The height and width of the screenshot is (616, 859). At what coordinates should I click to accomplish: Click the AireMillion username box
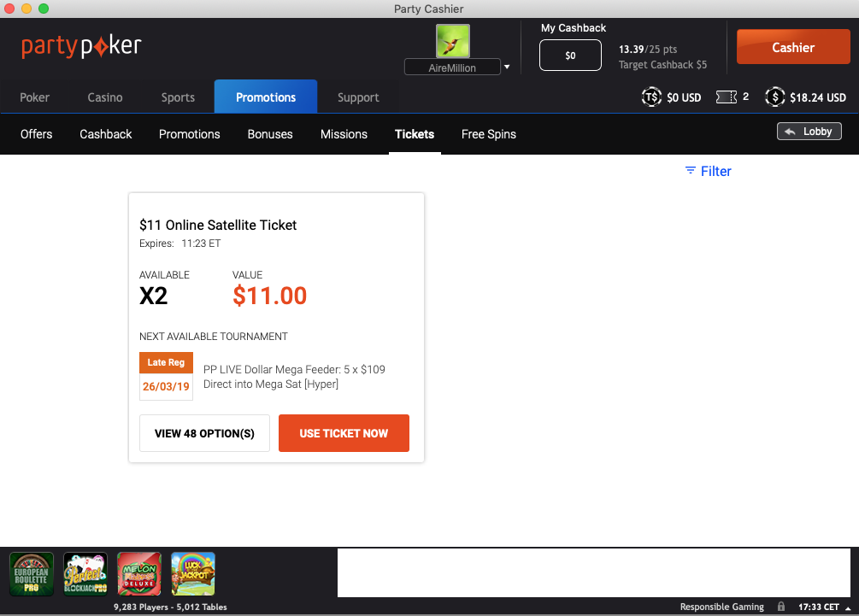tap(452, 67)
